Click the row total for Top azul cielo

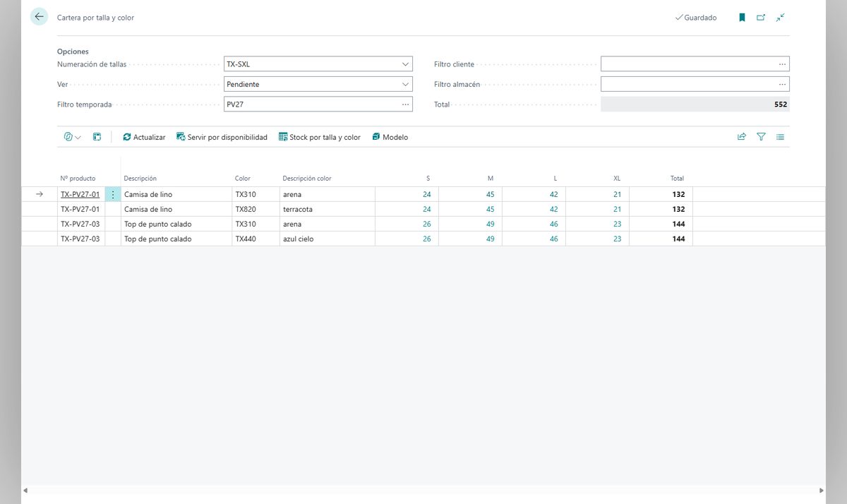tap(678, 239)
